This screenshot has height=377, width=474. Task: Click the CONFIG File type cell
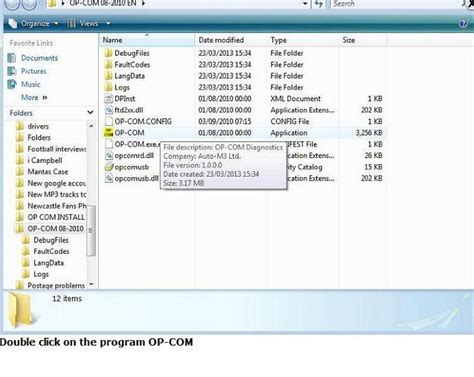(290, 121)
